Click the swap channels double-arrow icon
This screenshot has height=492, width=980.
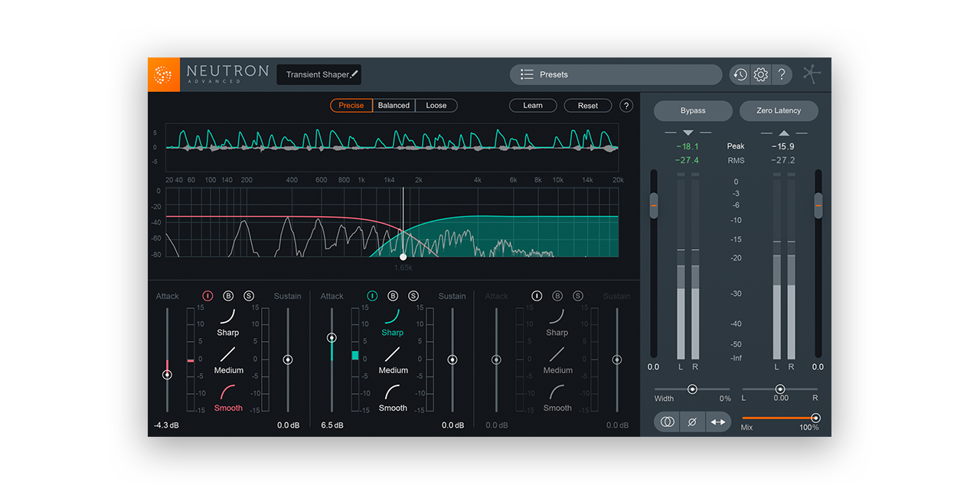point(718,421)
